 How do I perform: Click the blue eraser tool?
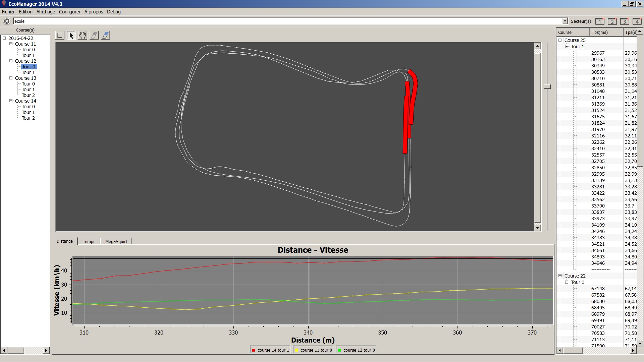point(105,35)
